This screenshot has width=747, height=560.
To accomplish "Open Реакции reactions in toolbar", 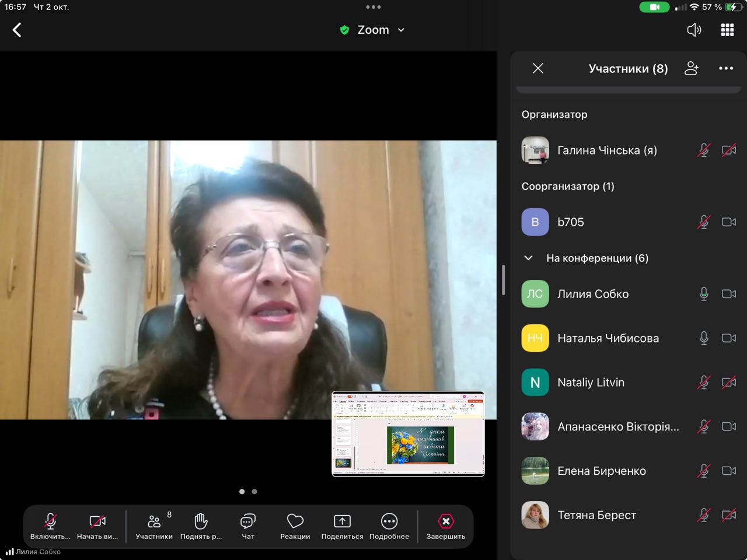I will coord(295,526).
